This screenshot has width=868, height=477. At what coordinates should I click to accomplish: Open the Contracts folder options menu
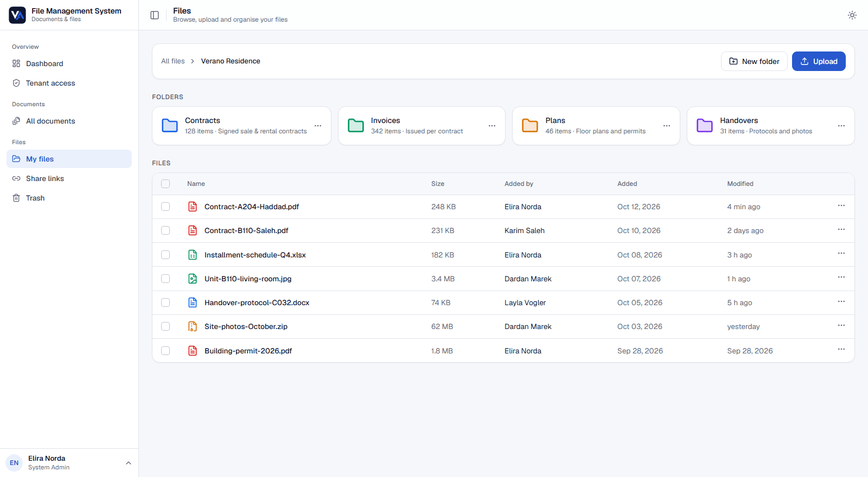pos(318,126)
